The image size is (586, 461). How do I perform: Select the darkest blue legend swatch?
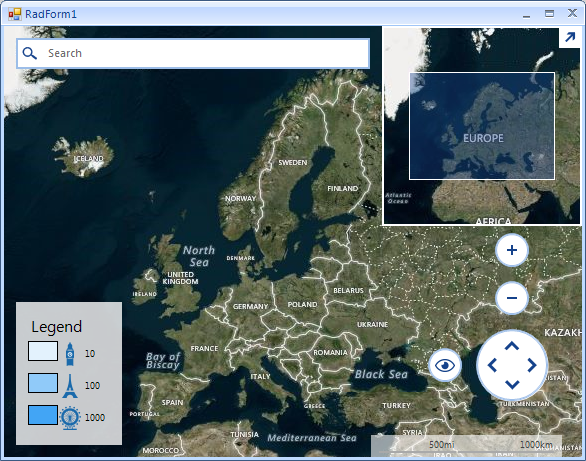click(43, 415)
